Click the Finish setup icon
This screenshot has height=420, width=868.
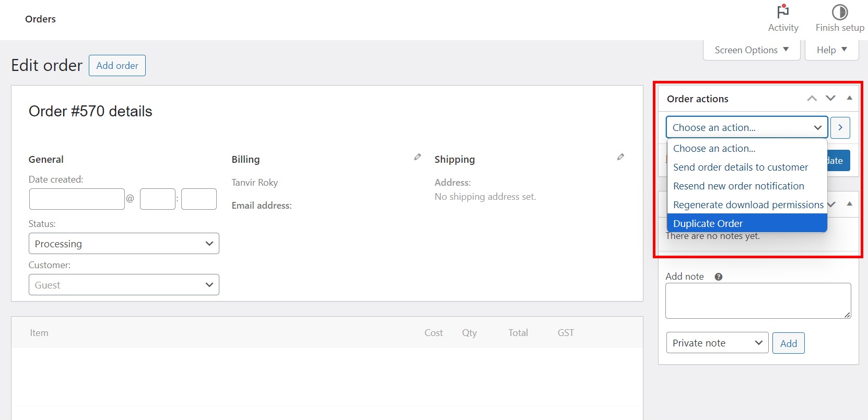click(839, 12)
